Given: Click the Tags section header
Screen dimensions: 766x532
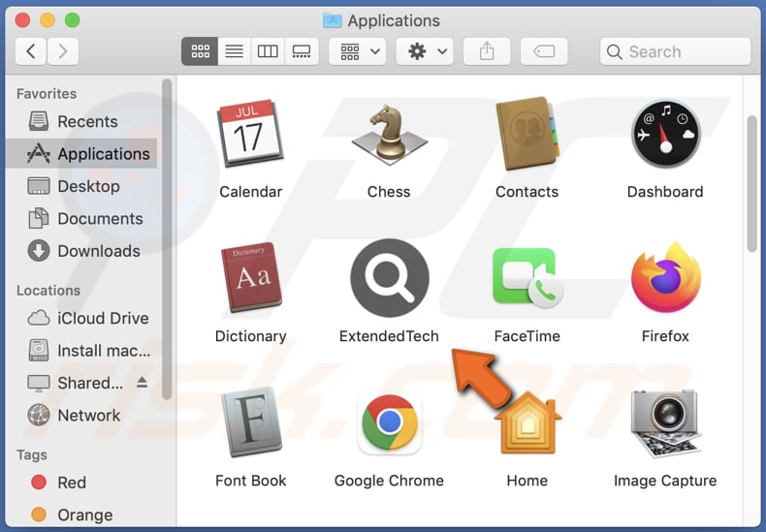Looking at the screenshot, I should tap(32, 454).
